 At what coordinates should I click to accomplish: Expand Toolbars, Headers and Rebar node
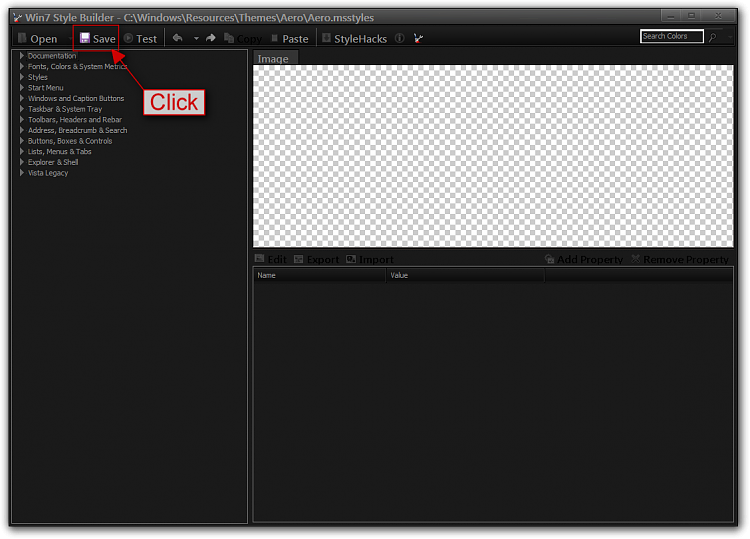[22, 120]
